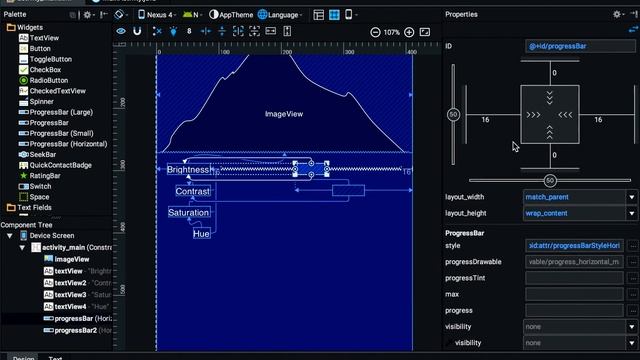Click expand horizontally icon
The height and width of the screenshot is (360, 640).
271,31
